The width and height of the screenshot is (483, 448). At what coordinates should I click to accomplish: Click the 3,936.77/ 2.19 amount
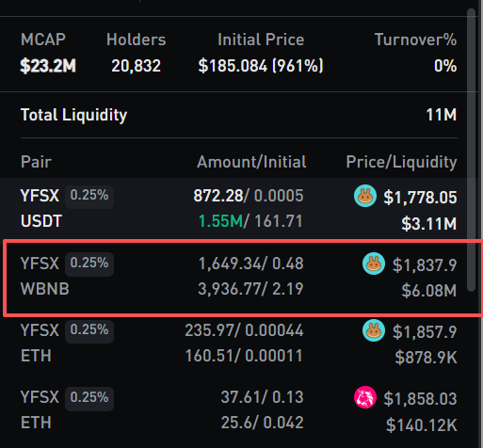(250, 289)
